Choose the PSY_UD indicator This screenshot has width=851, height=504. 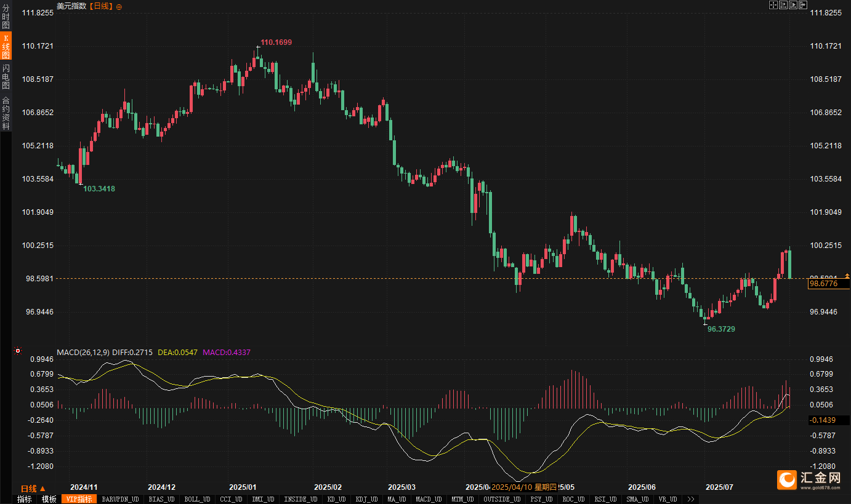tap(541, 499)
